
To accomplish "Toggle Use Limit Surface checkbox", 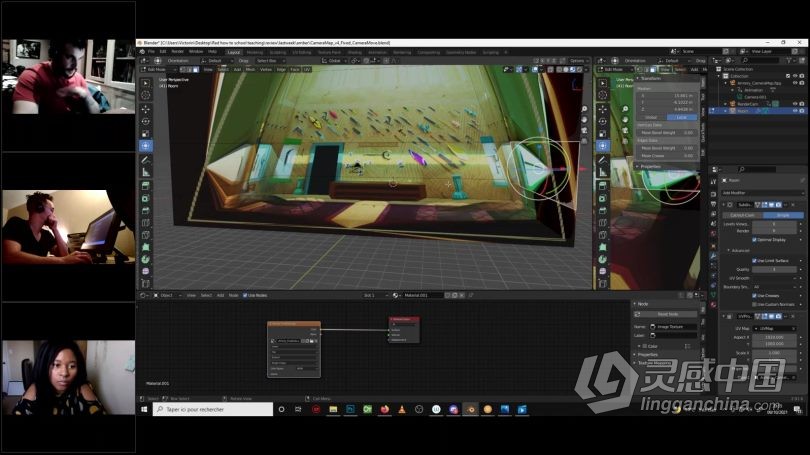I will click(755, 261).
